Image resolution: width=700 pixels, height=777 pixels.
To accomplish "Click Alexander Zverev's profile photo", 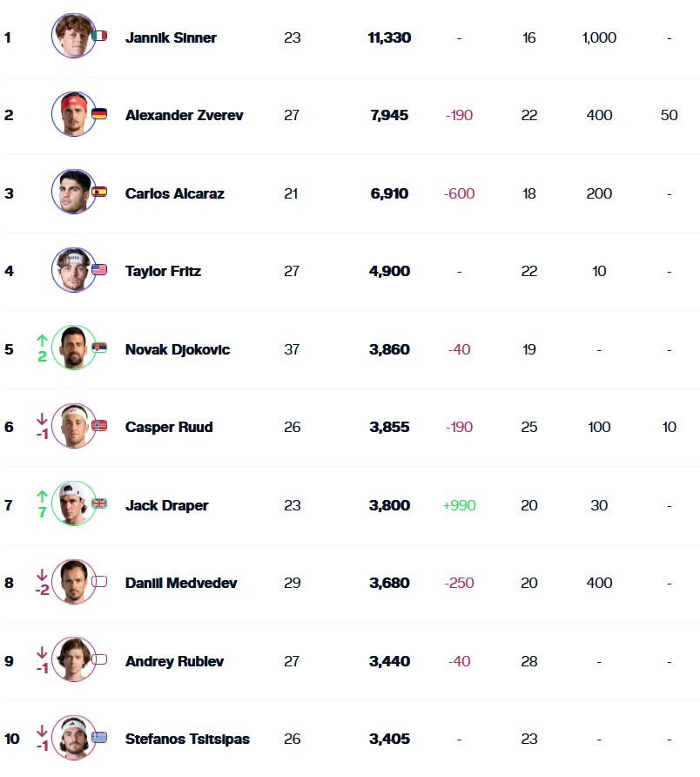I will (73, 114).
